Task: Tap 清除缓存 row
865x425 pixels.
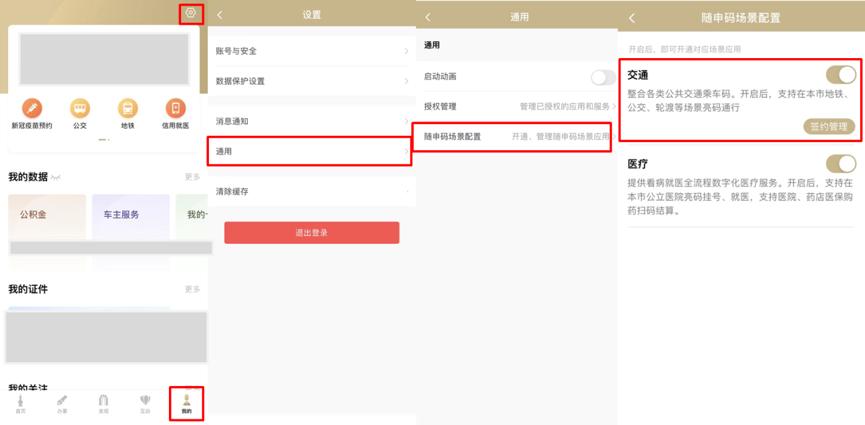Action: tap(312, 192)
